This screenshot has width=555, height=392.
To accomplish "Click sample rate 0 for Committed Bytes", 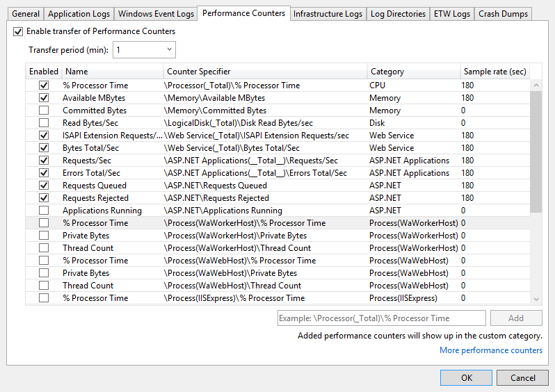I will point(463,111).
